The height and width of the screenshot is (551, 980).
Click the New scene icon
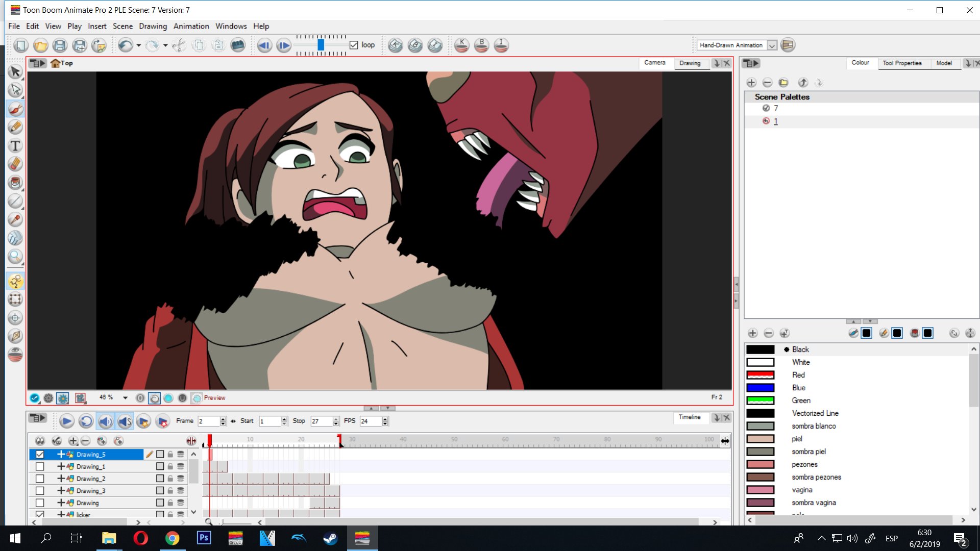pyautogui.click(x=21, y=45)
